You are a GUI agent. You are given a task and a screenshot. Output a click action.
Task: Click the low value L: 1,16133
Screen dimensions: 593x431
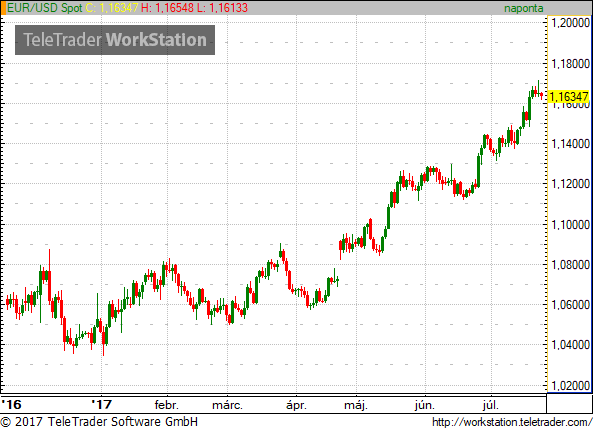click(x=222, y=8)
